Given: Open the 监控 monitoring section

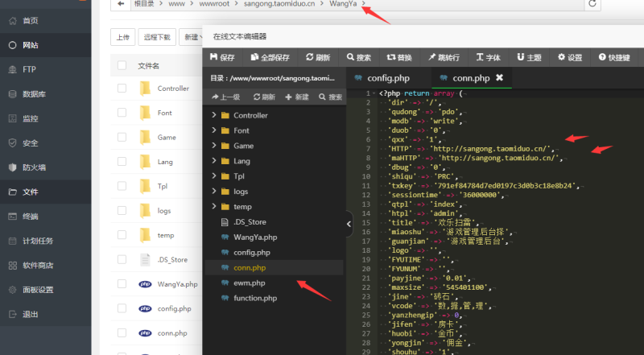Looking at the screenshot, I should (x=45, y=119).
